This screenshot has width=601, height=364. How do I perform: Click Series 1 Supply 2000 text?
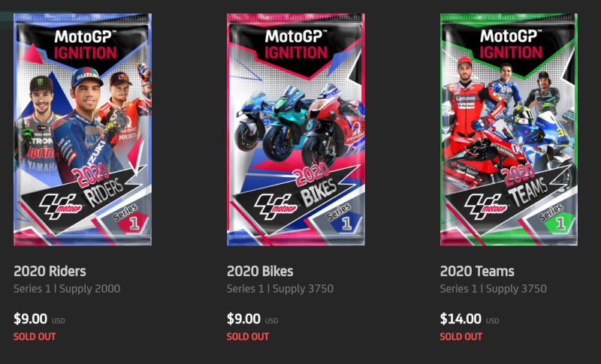click(67, 289)
